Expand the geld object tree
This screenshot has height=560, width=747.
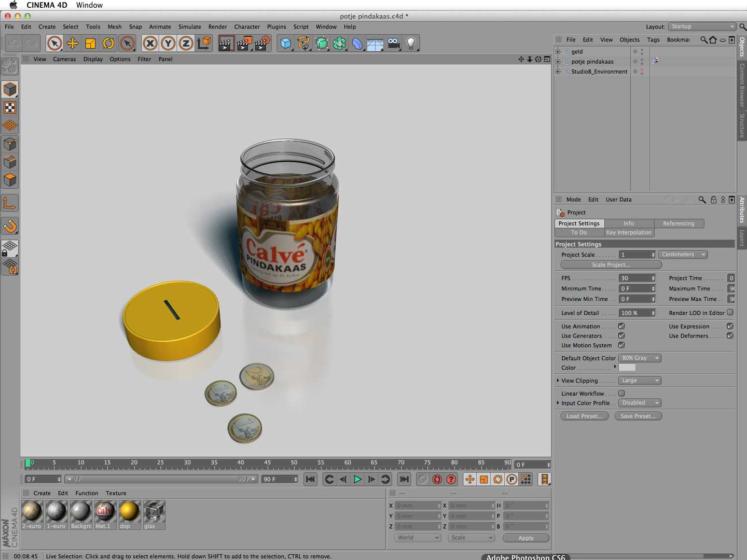(x=558, y=51)
